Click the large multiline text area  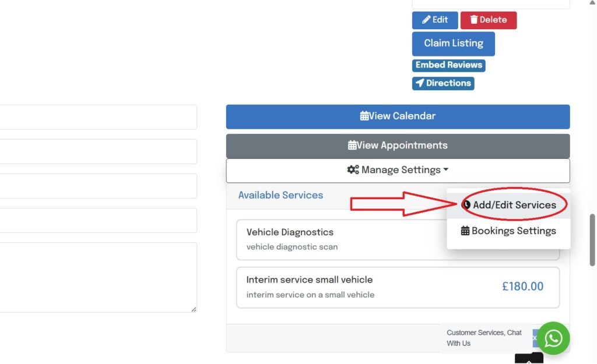(98, 277)
